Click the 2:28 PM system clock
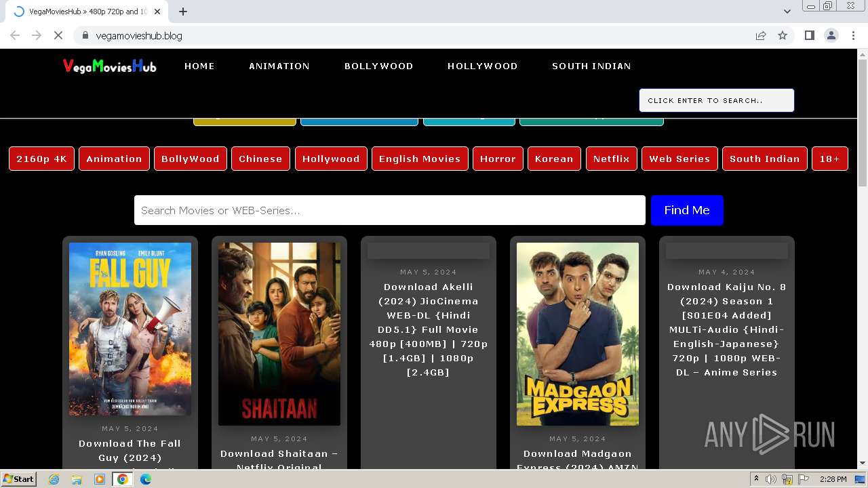868x488 pixels. pyautogui.click(x=833, y=479)
